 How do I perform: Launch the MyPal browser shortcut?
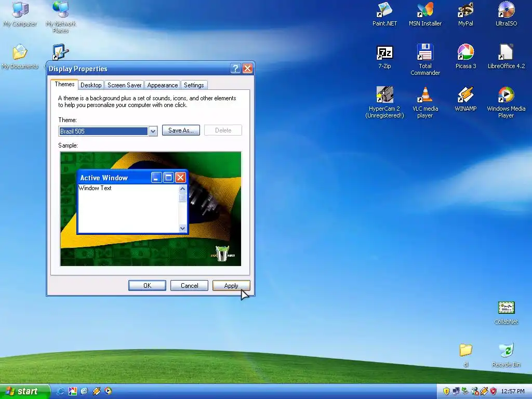[465, 14]
